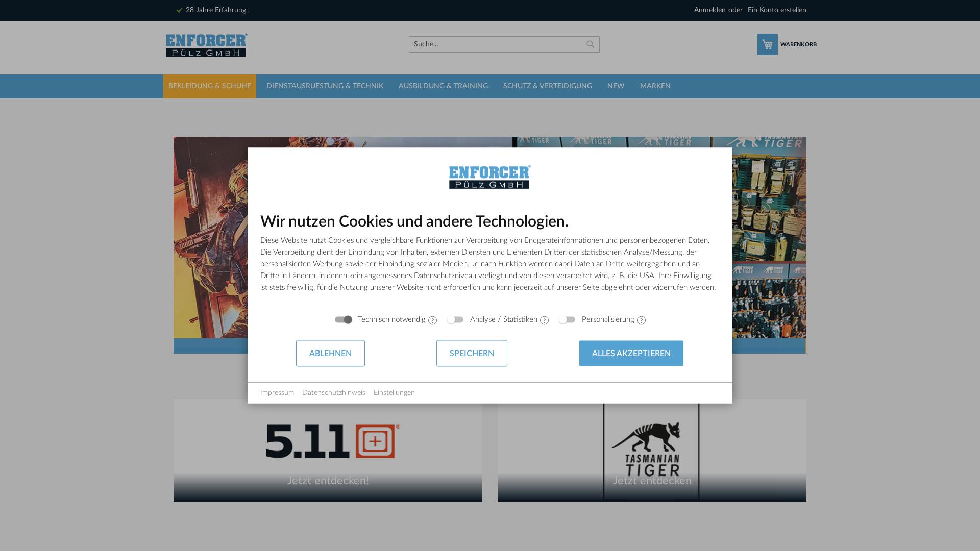This screenshot has height=551, width=980.
Task: Open the Warenkorb shopping cart icon
Action: pyautogui.click(x=768, y=44)
